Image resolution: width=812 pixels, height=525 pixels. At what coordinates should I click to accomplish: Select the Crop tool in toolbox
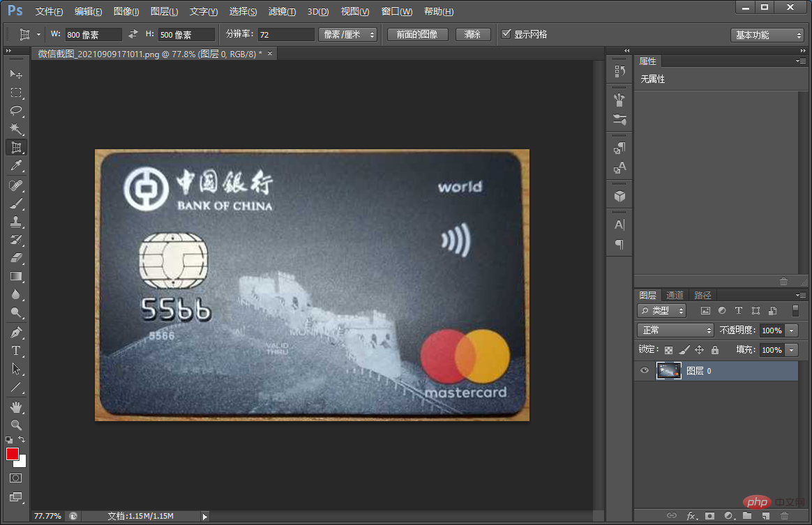[x=16, y=148]
